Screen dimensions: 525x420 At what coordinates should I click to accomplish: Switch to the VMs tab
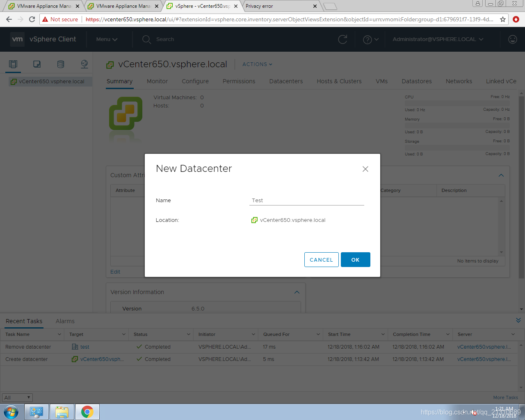(x=381, y=81)
